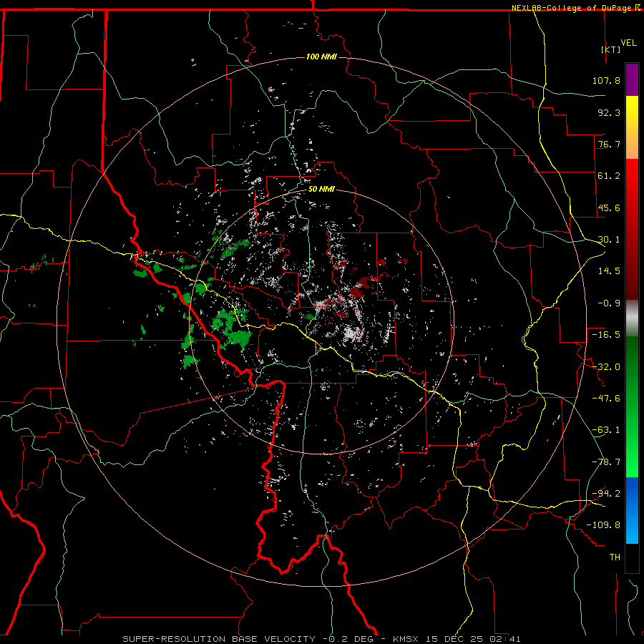Select the -78.7 knot scale value
The image size is (644, 644).
pos(606,462)
